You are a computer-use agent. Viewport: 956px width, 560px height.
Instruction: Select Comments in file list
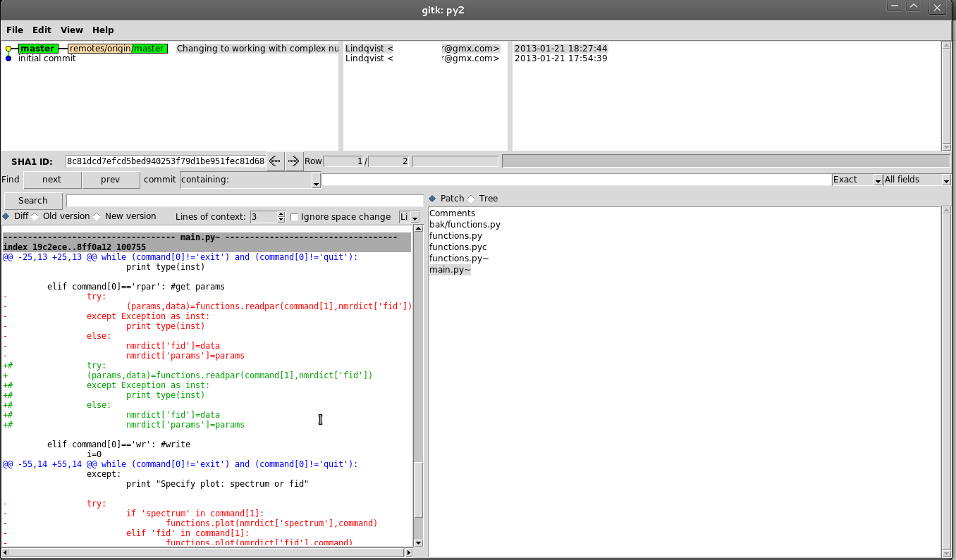pyautogui.click(x=452, y=213)
